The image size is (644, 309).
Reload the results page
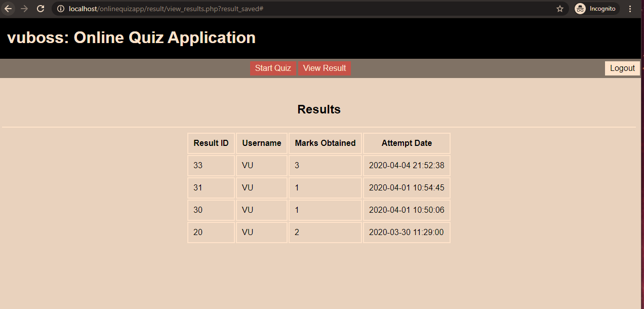click(x=41, y=8)
